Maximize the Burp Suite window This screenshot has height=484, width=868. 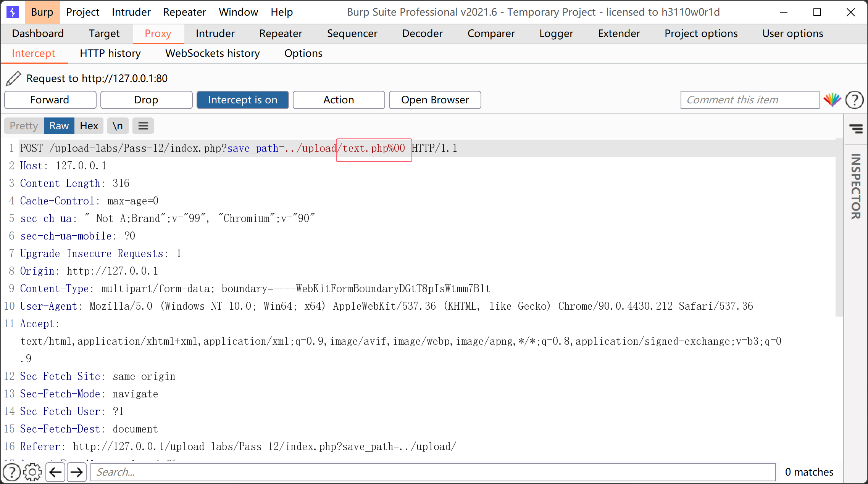pyautogui.click(x=817, y=12)
